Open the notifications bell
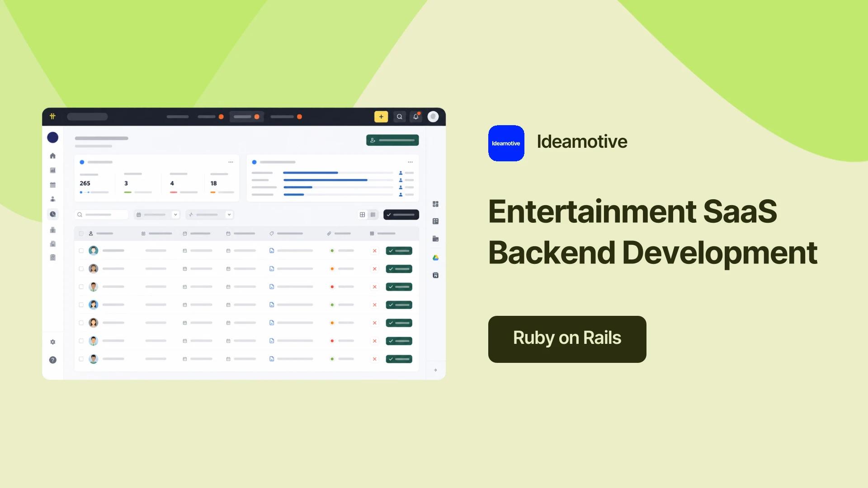The width and height of the screenshot is (868, 488). [416, 117]
